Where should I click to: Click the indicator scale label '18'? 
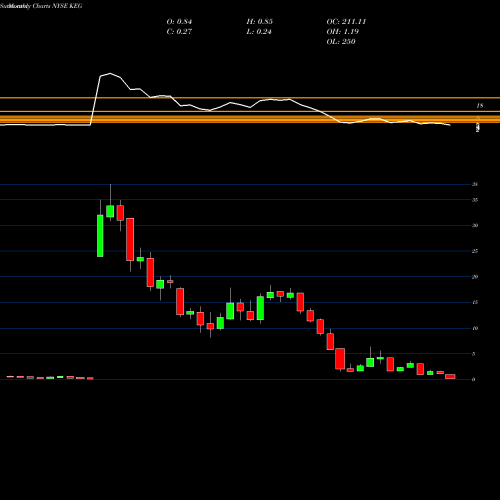pyautogui.click(x=479, y=106)
